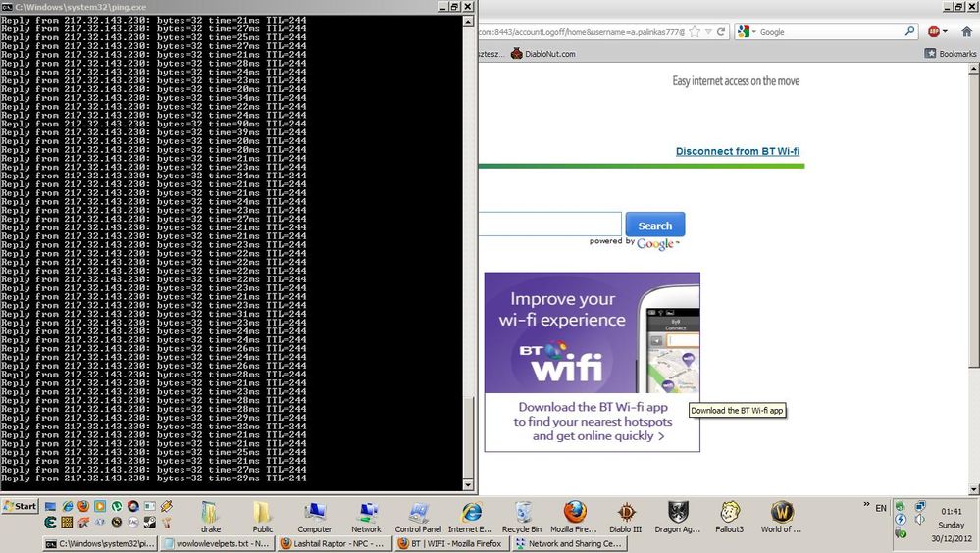Open the Public folder shortcut
The height and width of the screenshot is (553, 980).
click(x=263, y=517)
